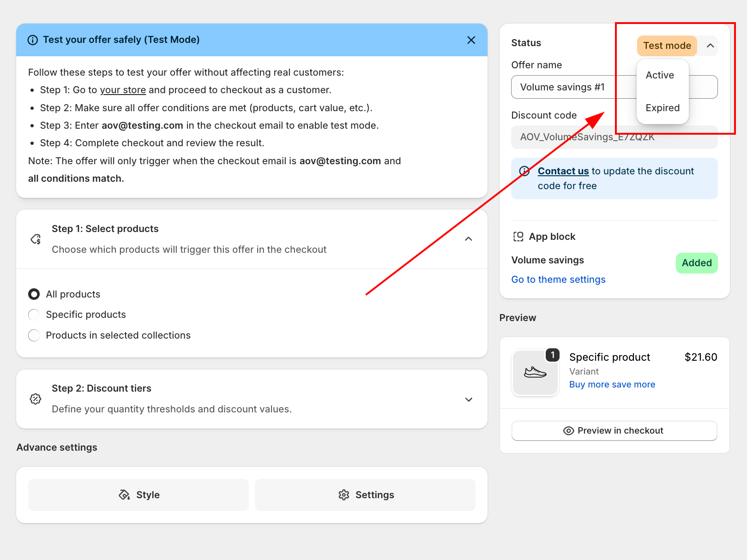Choose Expired from the status menu
The height and width of the screenshot is (560, 747).
pyautogui.click(x=663, y=108)
